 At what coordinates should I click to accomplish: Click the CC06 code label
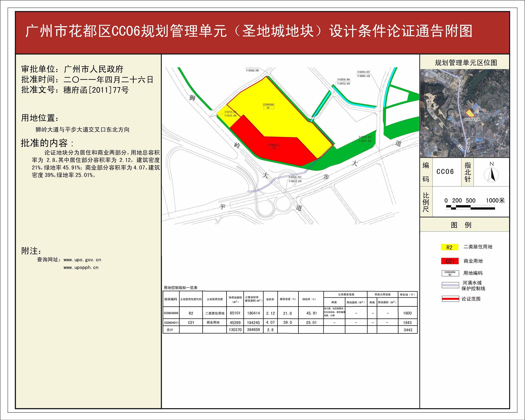[445, 172]
